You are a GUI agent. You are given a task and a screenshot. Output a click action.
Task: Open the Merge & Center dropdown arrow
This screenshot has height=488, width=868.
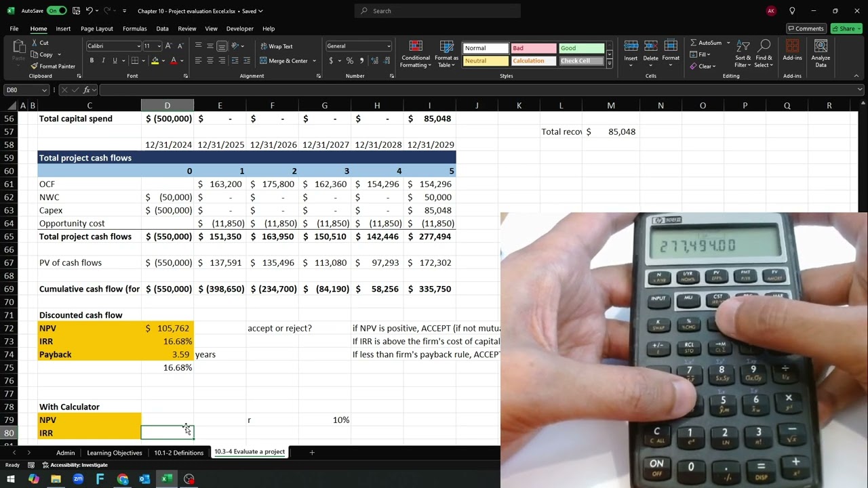[314, 60]
